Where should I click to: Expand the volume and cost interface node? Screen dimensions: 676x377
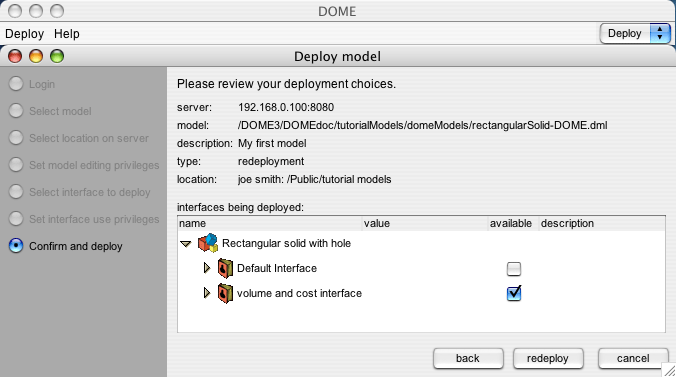click(207, 293)
